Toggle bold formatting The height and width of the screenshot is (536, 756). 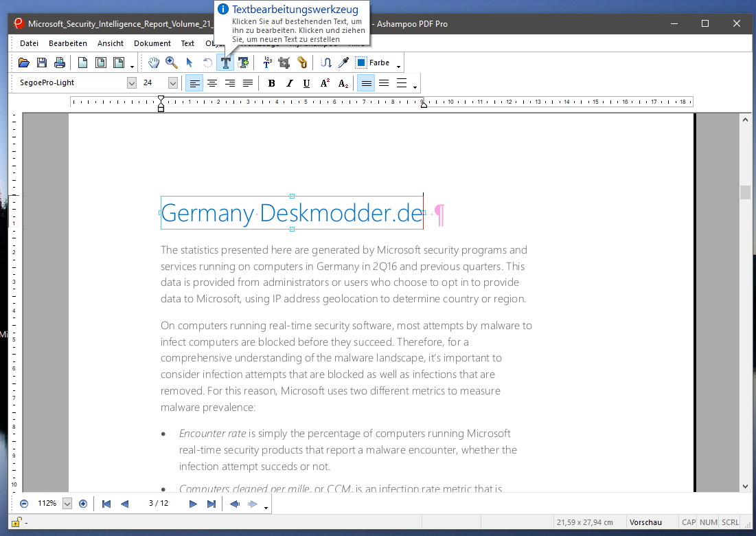271,83
